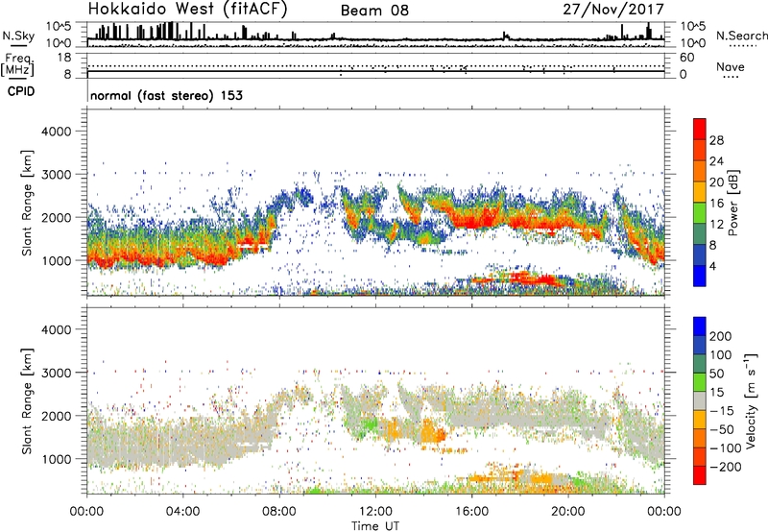Click the dark blue top Velocity colorbar segment
Screen dimensions: 768x532
pyautogui.click(x=700, y=326)
